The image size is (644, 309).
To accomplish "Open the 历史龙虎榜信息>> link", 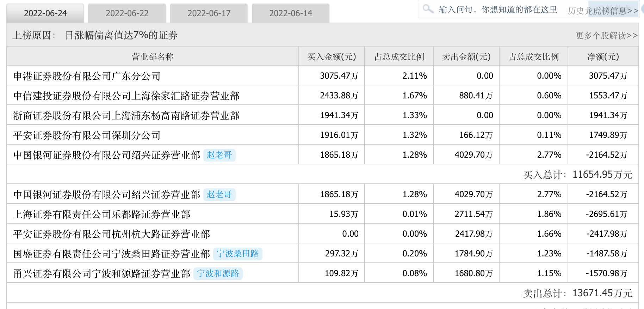I will (x=603, y=11).
